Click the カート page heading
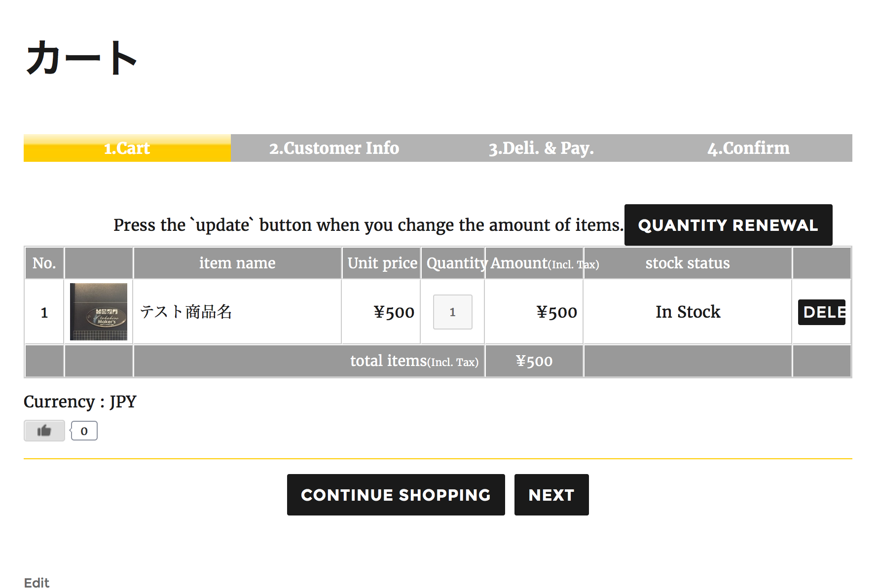Image resolution: width=879 pixels, height=588 pixels. 81,58
